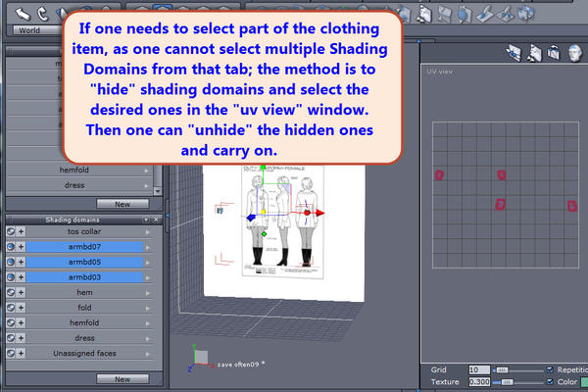Select armbd05 shading domain
The image size is (588, 392).
[84, 262]
